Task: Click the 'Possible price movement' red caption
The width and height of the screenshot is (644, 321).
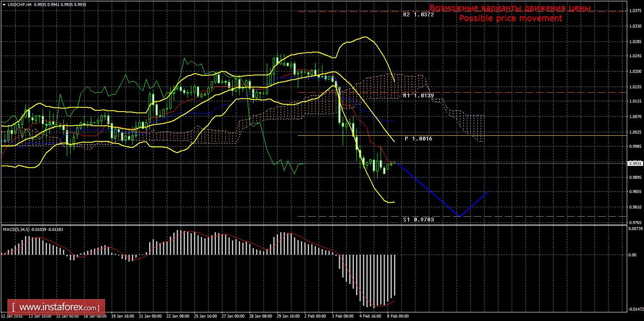Action: (510, 19)
